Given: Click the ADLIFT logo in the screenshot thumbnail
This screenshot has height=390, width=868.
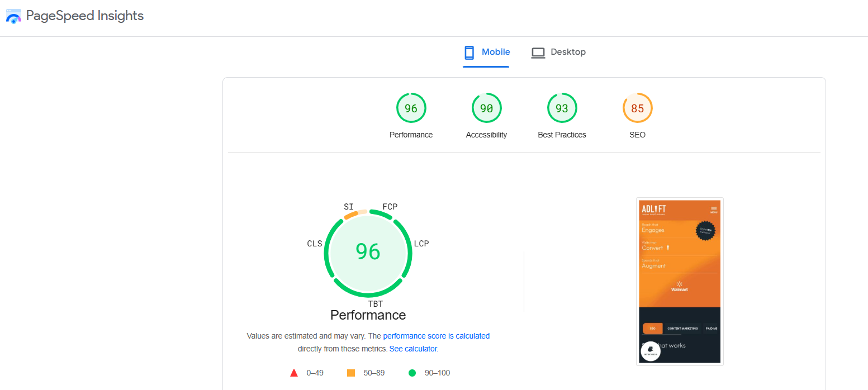Looking at the screenshot, I should click(x=653, y=210).
